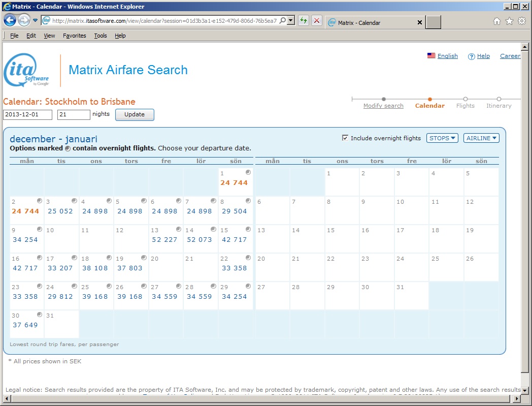Screen dimensions: 532x406
Task: Click the browser Forward arrow button
Action: click(24, 21)
